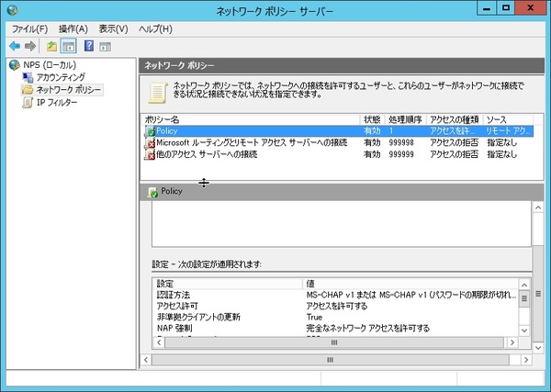This screenshot has width=551, height=392.
Task: Click settings table scroll up arrow
Action: tap(524, 285)
